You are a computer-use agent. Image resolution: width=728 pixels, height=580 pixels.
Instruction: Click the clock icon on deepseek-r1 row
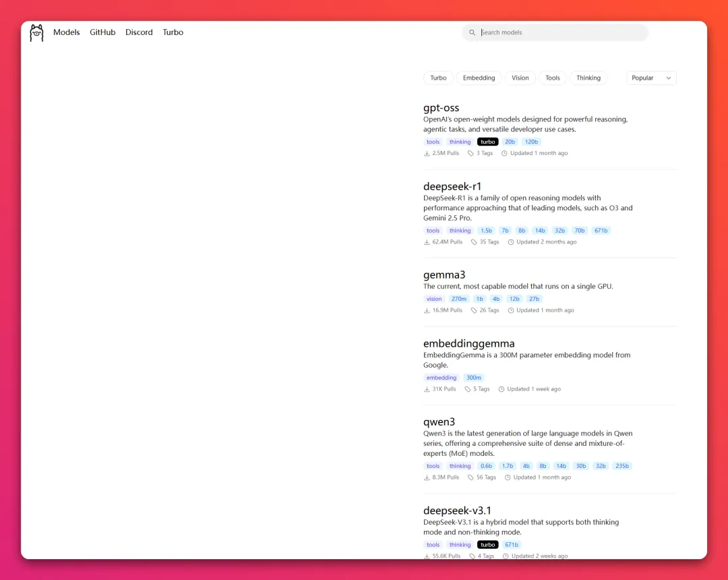click(x=511, y=242)
